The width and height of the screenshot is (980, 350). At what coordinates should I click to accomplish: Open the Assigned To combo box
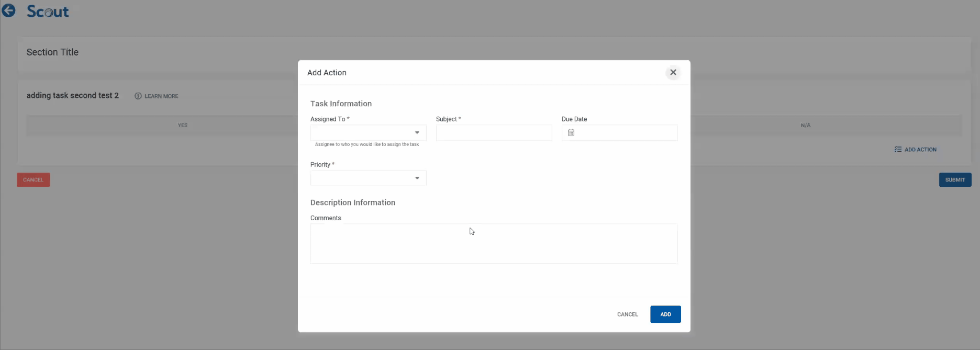361,133
